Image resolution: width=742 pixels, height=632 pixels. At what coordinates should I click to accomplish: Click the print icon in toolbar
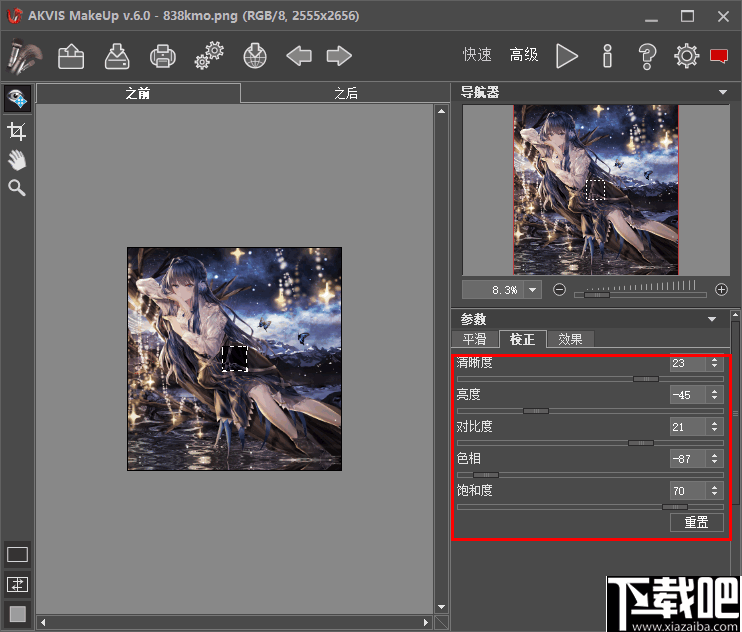(163, 56)
